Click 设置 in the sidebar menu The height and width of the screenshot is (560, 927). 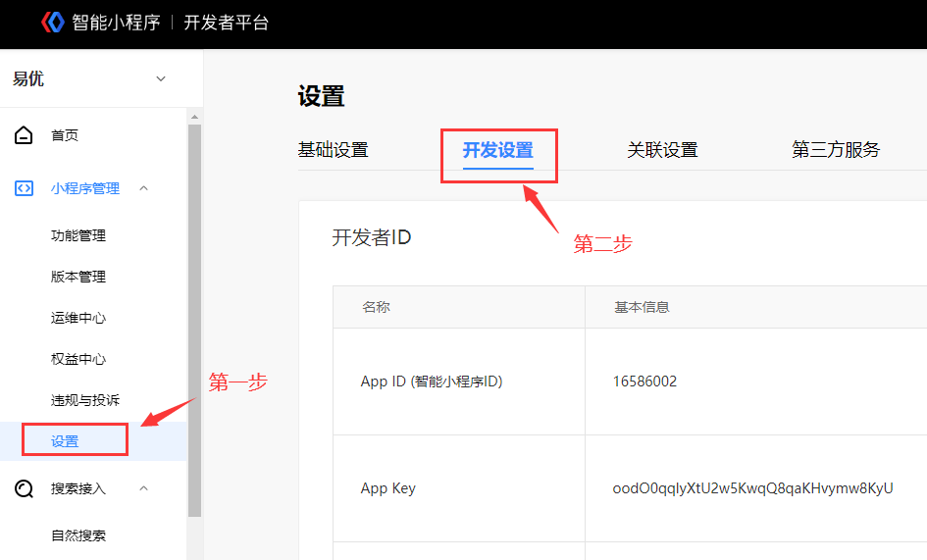(66, 441)
